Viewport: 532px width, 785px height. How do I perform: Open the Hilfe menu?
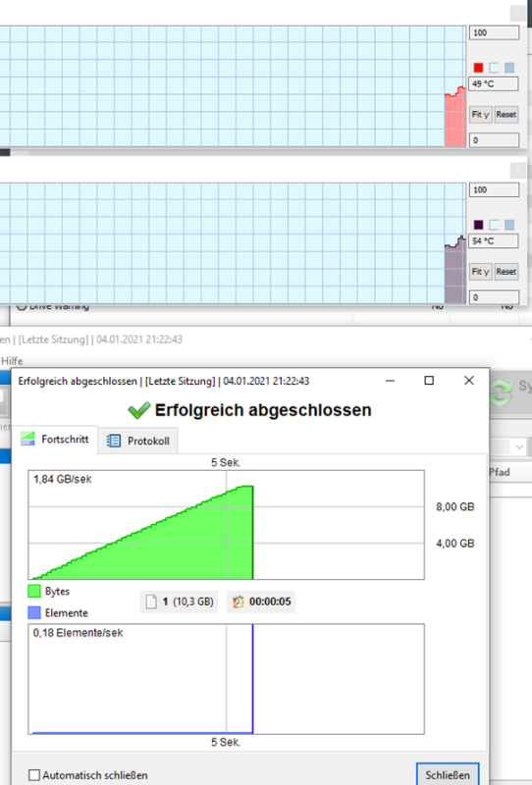[12, 360]
